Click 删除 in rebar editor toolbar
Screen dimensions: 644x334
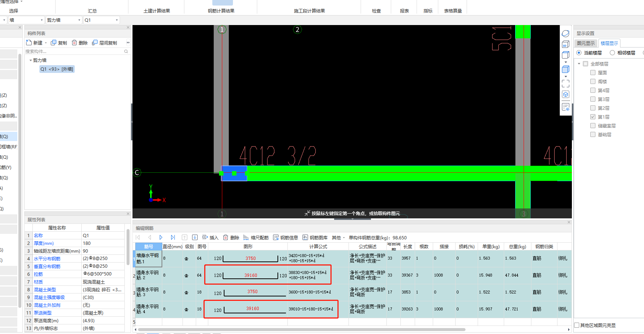coord(231,238)
